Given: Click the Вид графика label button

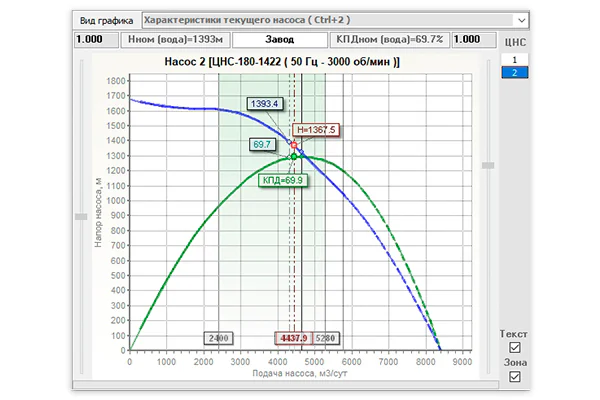Looking at the screenshot, I should (x=106, y=21).
